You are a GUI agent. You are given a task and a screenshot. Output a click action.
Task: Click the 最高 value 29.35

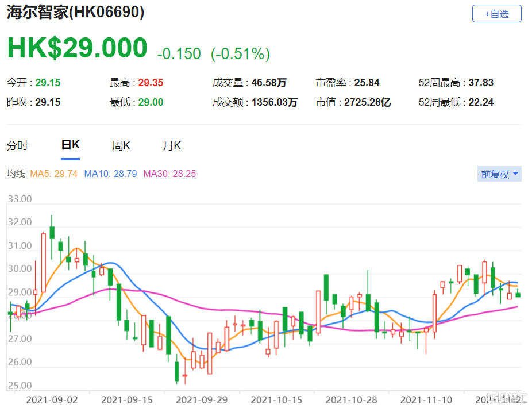pos(151,83)
